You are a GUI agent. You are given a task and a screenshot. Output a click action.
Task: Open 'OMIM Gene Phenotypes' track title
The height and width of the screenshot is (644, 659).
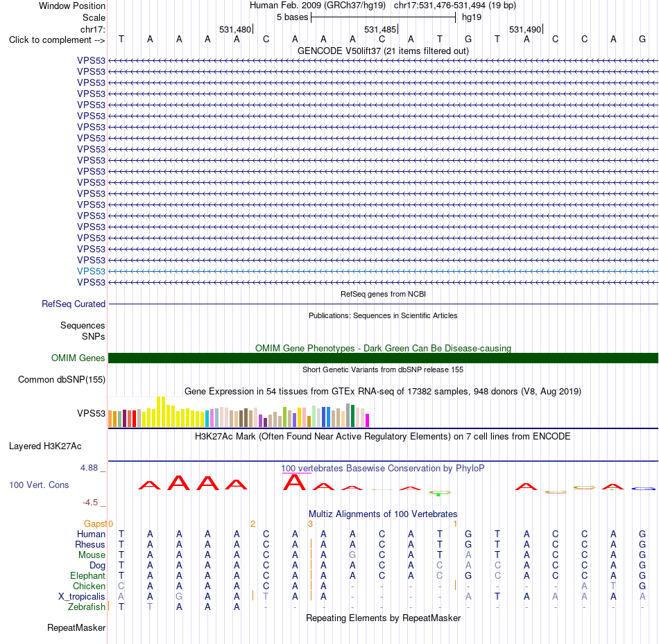(x=383, y=348)
